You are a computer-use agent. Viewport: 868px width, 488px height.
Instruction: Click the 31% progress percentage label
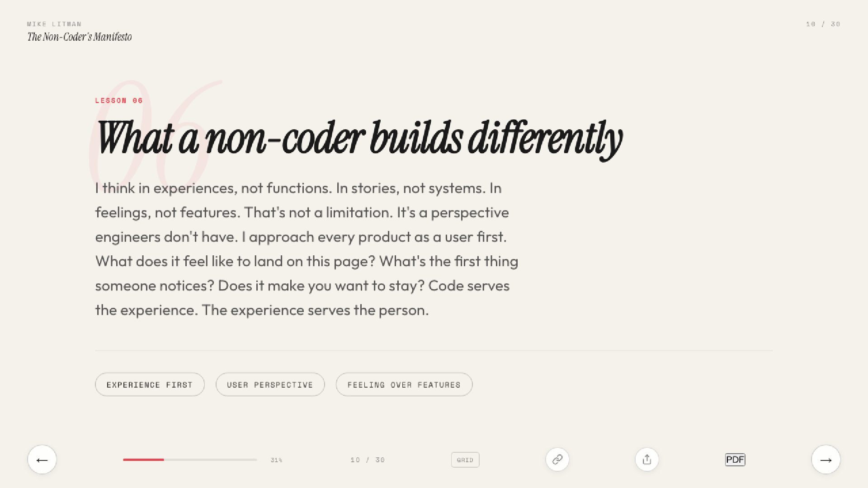[276, 460]
